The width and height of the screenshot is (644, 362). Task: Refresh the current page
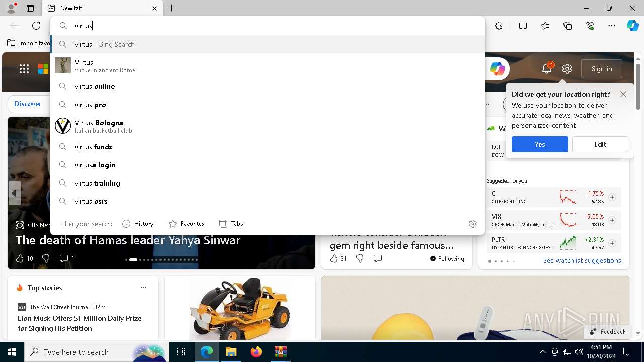click(36, 26)
